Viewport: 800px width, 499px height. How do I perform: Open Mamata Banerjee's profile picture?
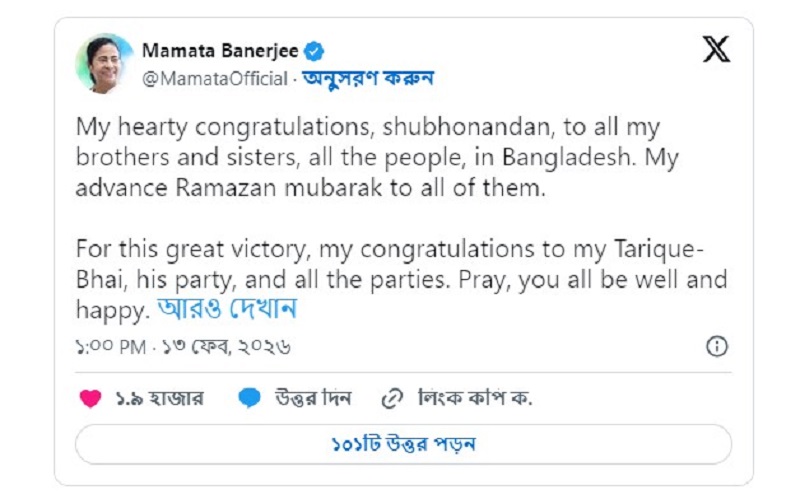pyautogui.click(x=104, y=63)
